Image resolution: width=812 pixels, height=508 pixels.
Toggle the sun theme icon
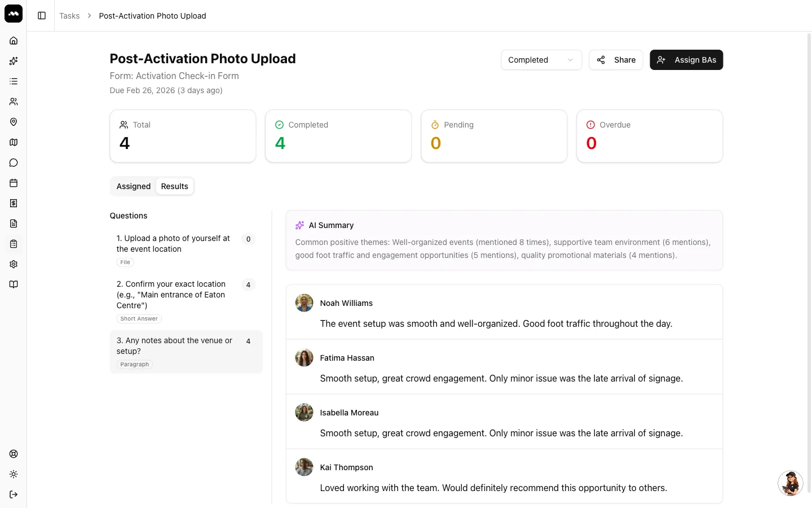coord(14,474)
